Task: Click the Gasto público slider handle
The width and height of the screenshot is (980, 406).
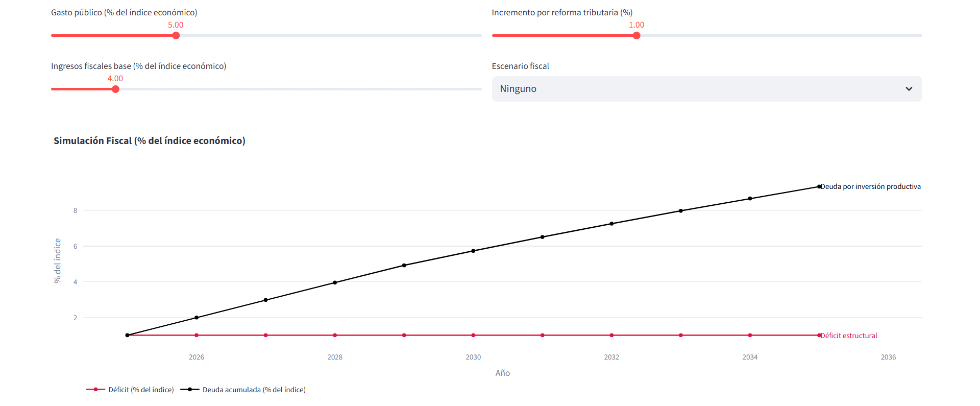Action: (x=176, y=36)
